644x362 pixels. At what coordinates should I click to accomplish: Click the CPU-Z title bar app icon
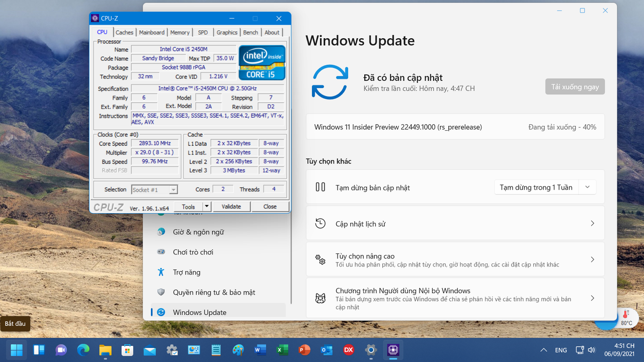[x=95, y=19]
